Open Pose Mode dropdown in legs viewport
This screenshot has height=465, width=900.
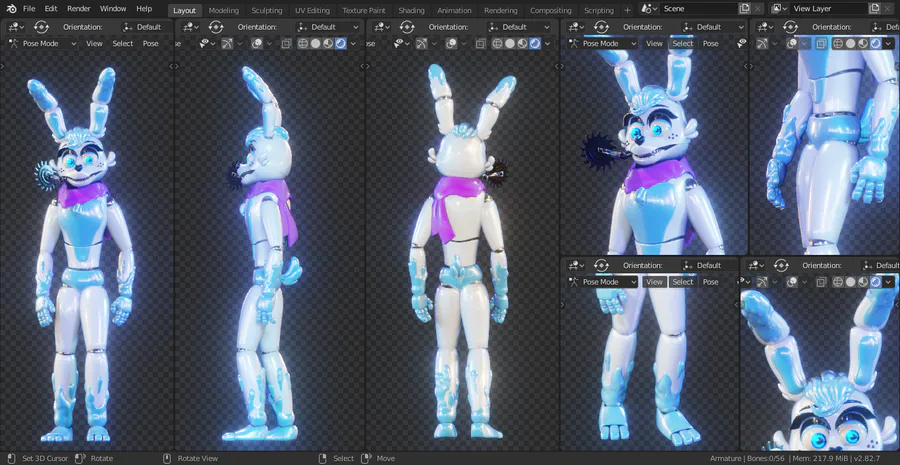pyautogui.click(x=603, y=282)
